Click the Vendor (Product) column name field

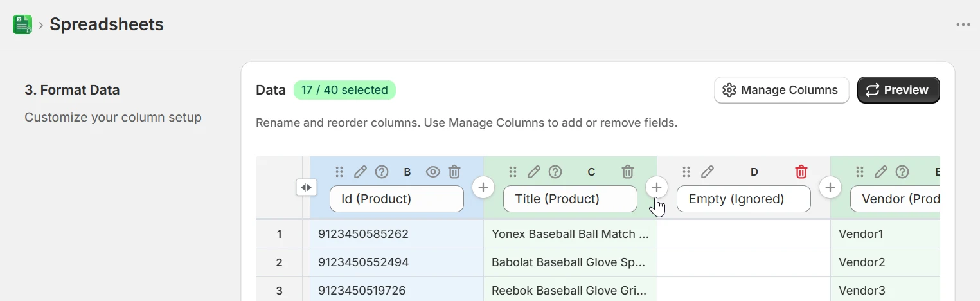(895, 199)
